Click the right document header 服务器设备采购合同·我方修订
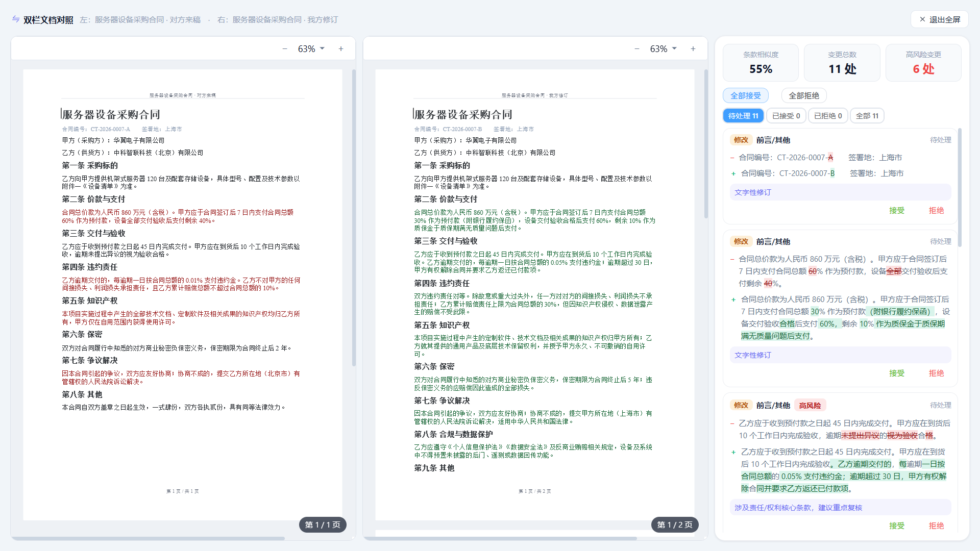Screen dimensions: 980x551 (534, 95)
